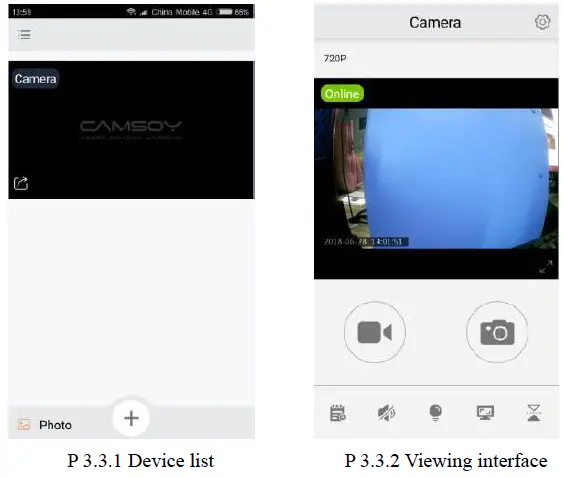This screenshot has height=477, width=563.
Task: Tap the Photo gallery picture icon
Action: point(24,425)
